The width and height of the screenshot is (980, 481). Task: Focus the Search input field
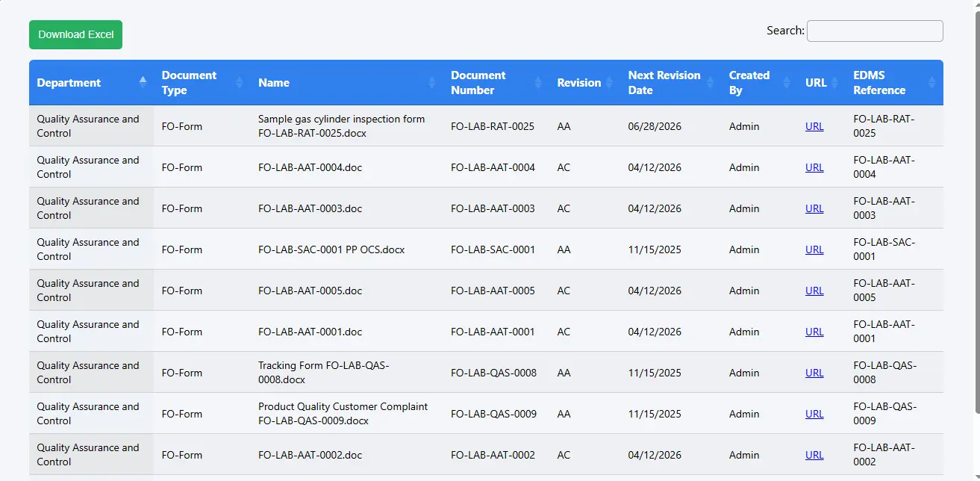point(875,31)
